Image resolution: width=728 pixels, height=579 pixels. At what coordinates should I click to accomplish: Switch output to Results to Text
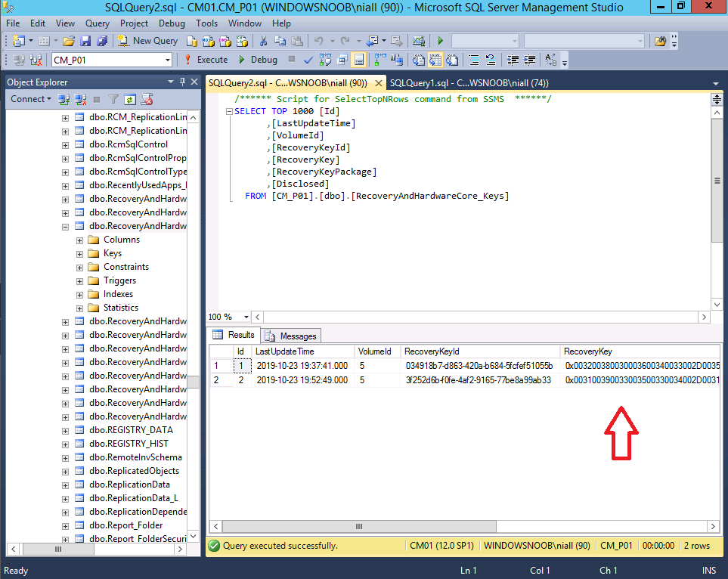[x=418, y=60]
